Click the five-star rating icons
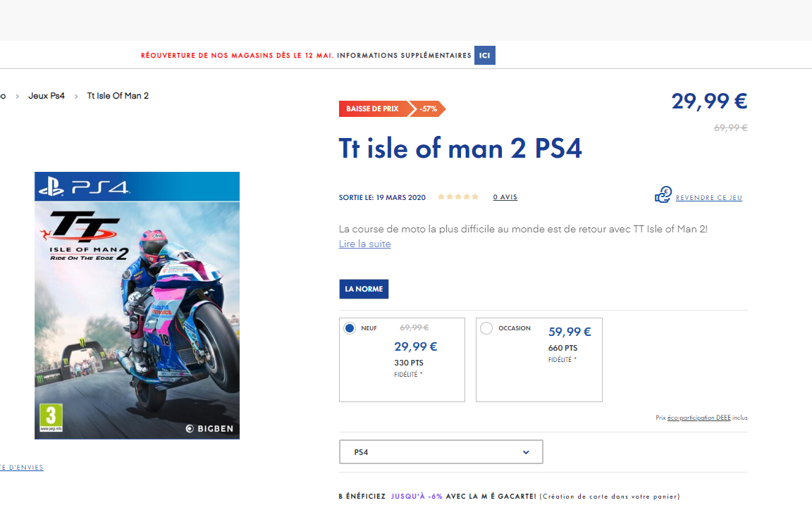Viewport: 812px width, 512px height. point(458,197)
